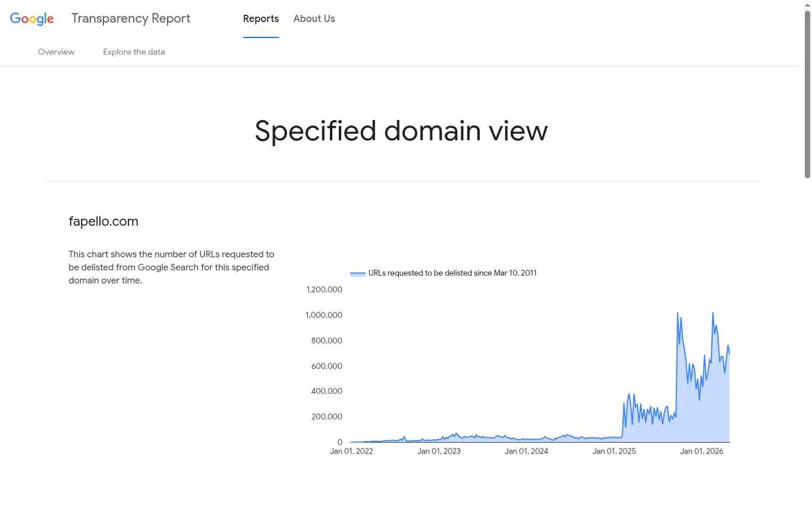The width and height of the screenshot is (812, 508).
Task: Click the 'Jan 01, 2023' x-axis label
Action: click(439, 452)
